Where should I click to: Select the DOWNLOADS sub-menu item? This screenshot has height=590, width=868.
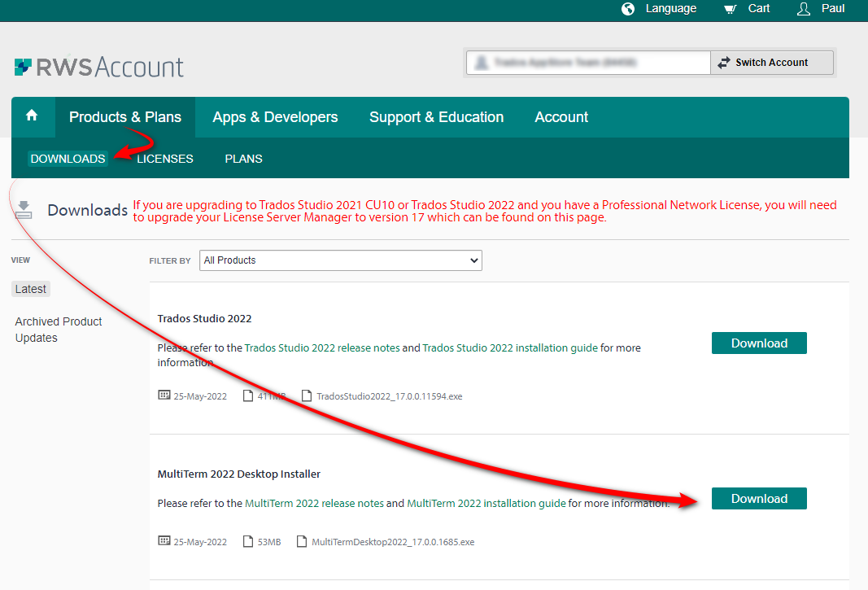[x=68, y=159]
